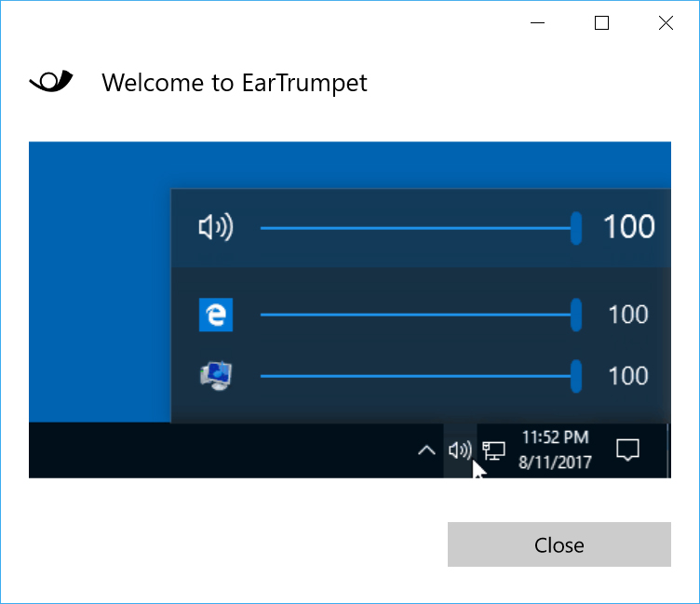Click the EarTrumpet horn logo icon
Image resolution: width=700 pixels, height=604 pixels.
[x=51, y=81]
